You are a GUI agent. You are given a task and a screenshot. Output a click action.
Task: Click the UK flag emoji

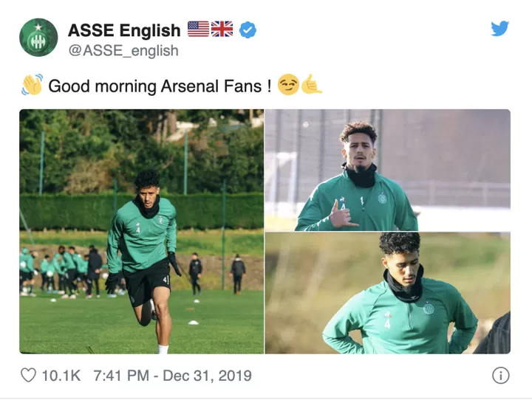coord(222,29)
